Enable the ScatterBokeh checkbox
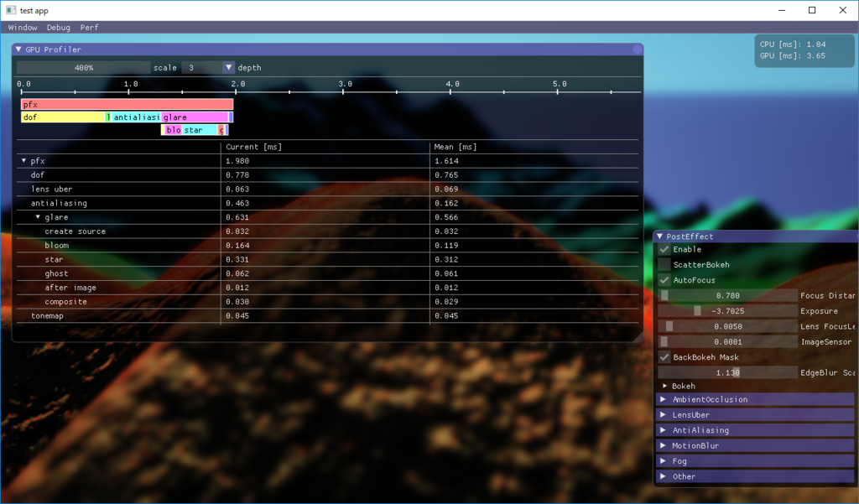Screen dimensions: 859x504 click(x=664, y=265)
